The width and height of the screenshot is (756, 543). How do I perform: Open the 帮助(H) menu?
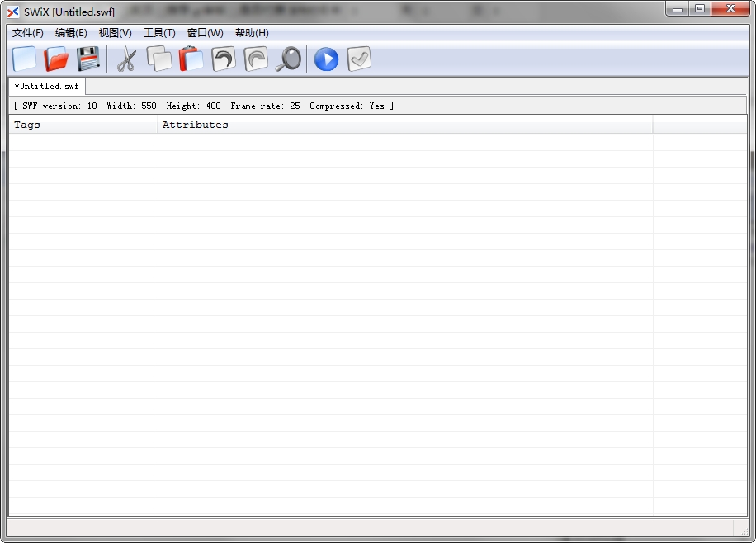[252, 33]
